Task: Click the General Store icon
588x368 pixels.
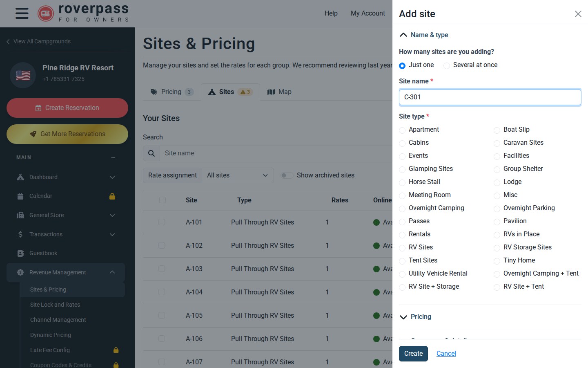Action: [20, 215]
